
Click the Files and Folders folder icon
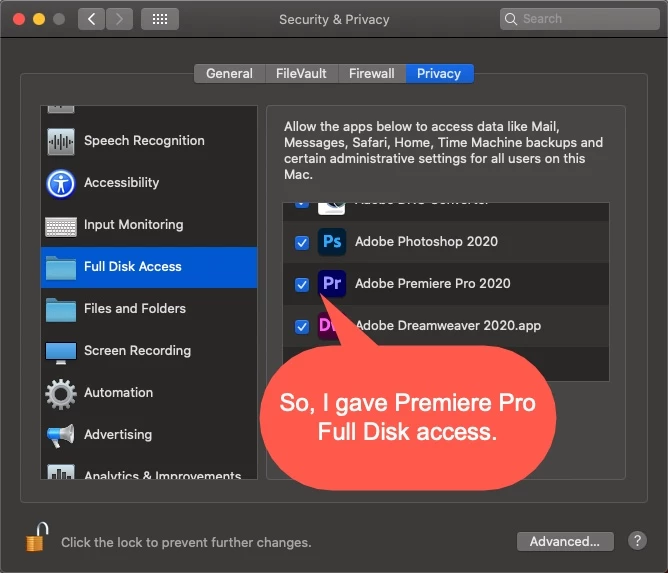click(61, 310)
